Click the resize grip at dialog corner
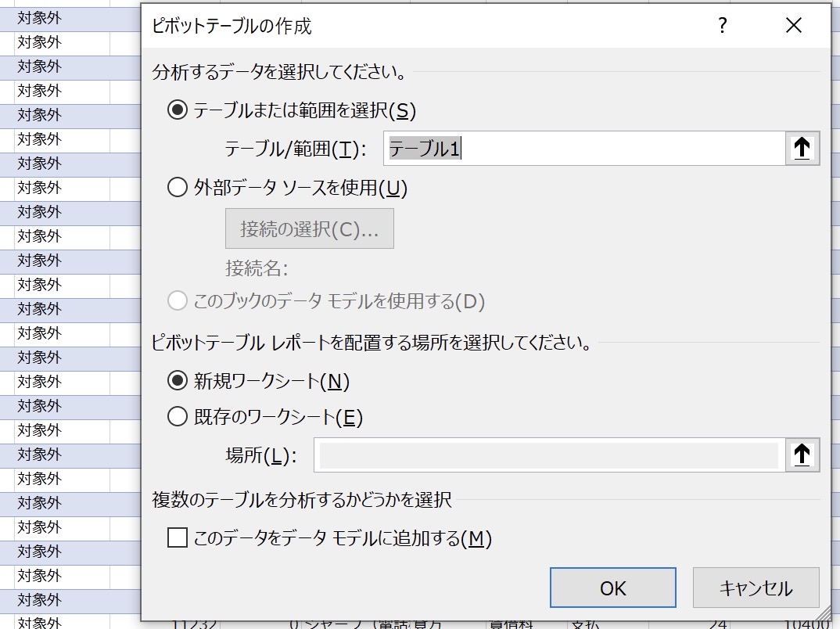840x629 pixels. (824, 614)
